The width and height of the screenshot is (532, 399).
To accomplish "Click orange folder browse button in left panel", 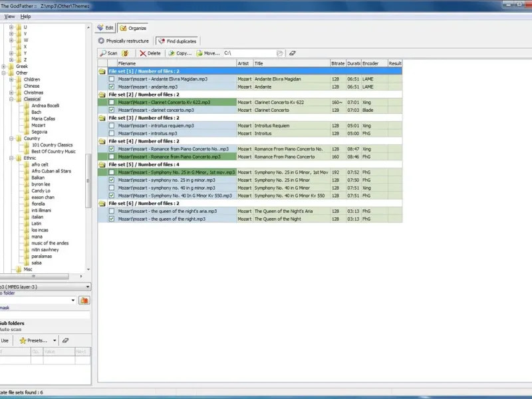I will click(x=84, y=301).
